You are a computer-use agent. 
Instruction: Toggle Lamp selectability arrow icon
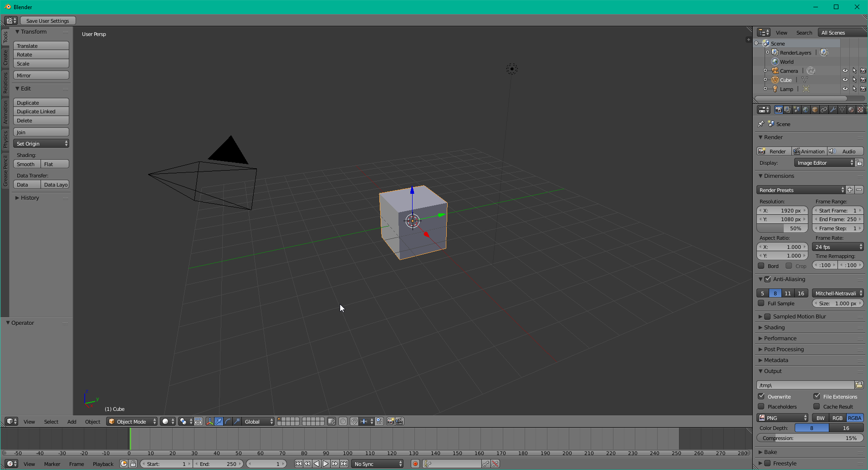854,89
